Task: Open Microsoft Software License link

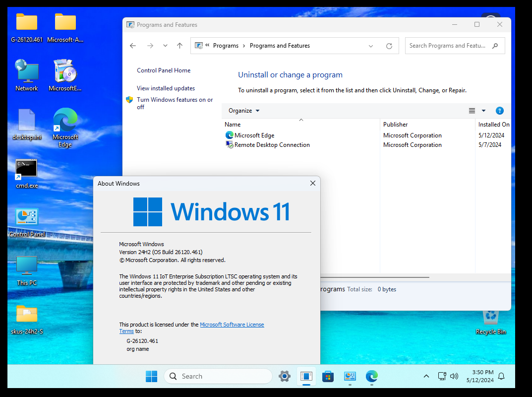Action: click(232, 325)
